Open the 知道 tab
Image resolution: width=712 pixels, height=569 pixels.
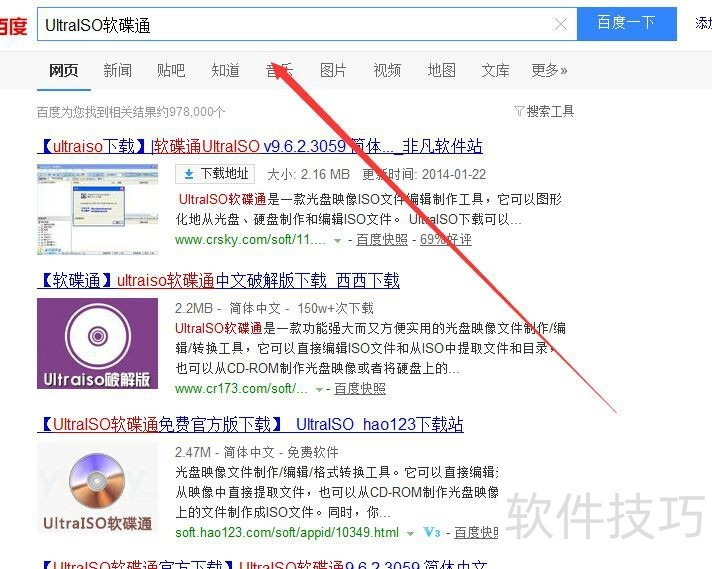(x=225, y=70)
